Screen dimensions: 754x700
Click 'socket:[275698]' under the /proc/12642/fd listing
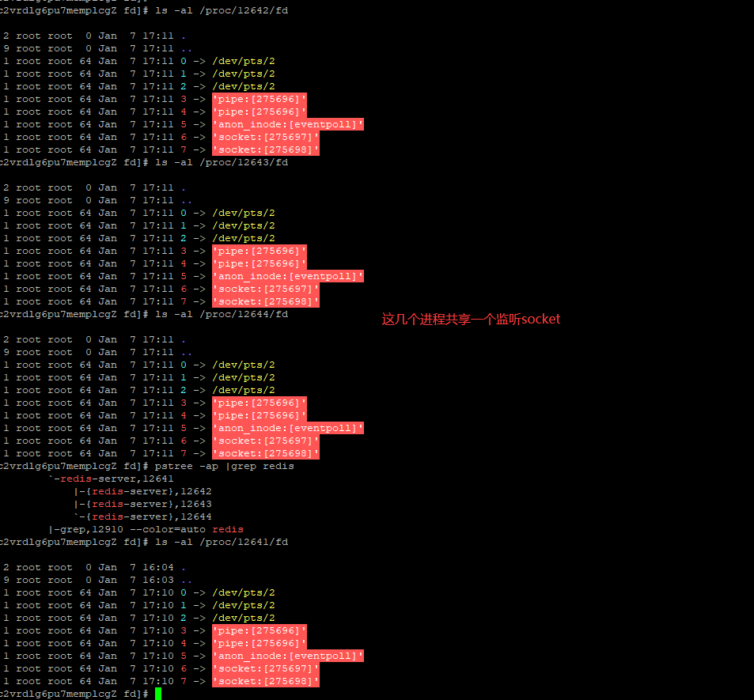point(265,149)
